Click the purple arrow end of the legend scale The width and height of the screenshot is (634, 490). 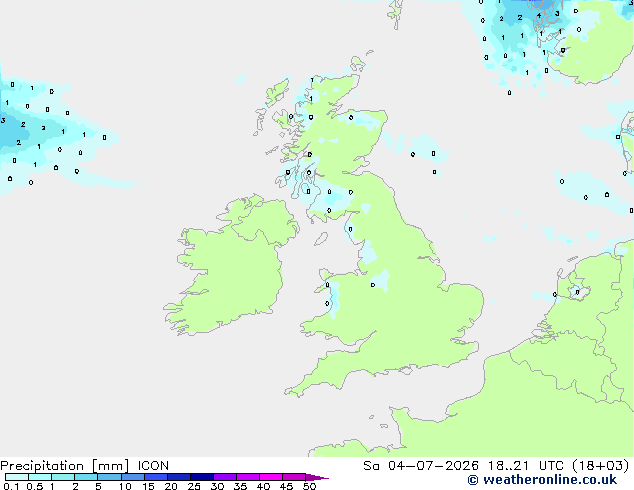coord(317,477)
